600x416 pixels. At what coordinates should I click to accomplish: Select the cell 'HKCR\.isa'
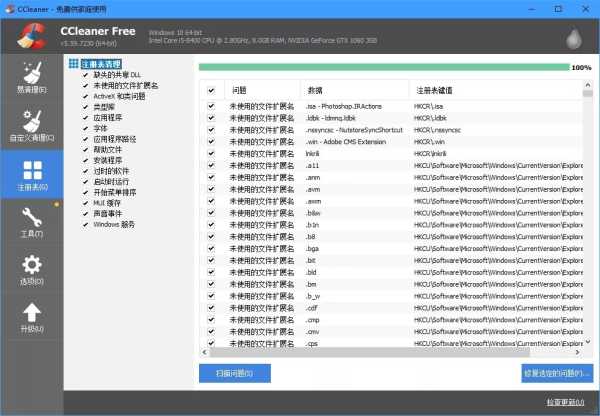(429, 106)
